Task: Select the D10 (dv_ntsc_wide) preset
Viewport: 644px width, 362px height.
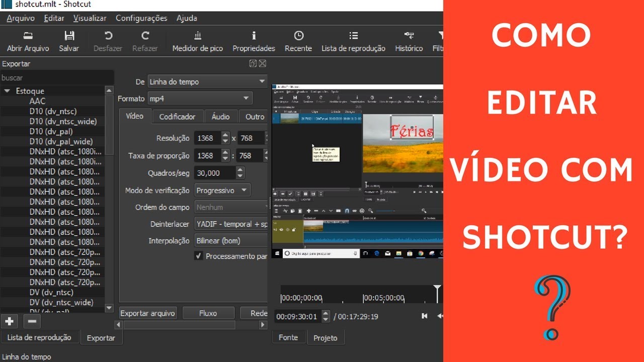Action: point(63,121)
